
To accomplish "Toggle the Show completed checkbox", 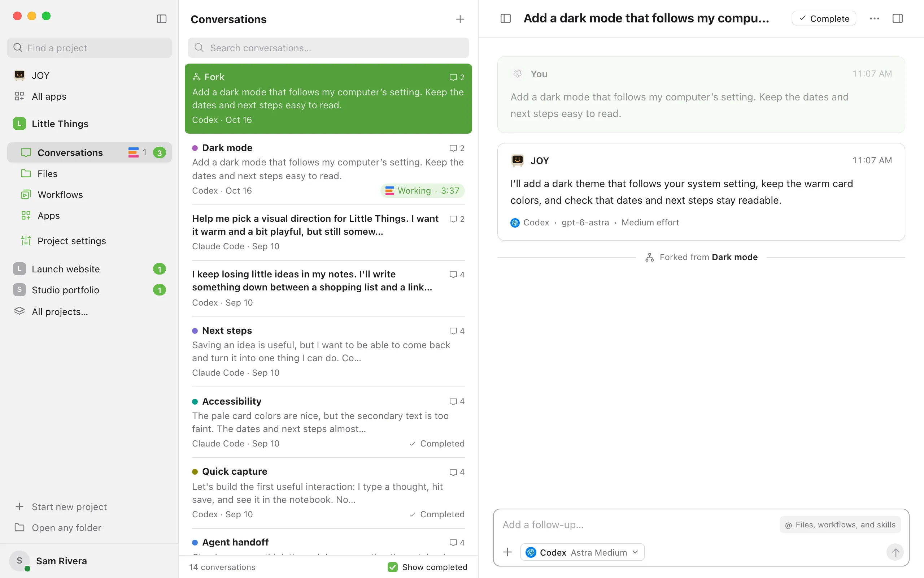I will [x=392, y=567].
